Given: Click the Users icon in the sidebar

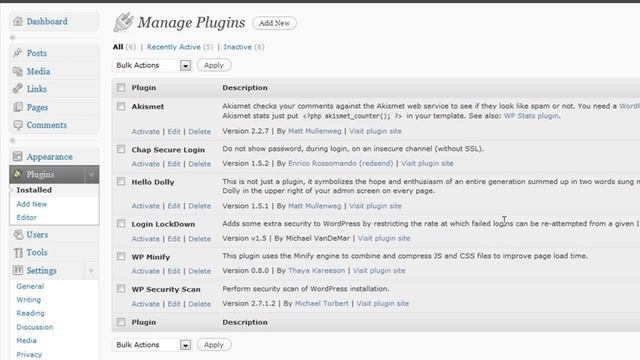Looking at the screenshot, I should (18, 234).
